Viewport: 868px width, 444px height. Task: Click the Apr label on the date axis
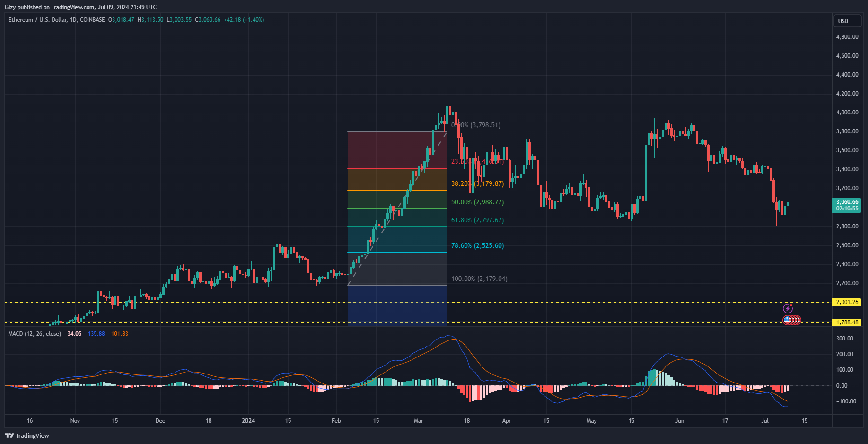click(x=507, y=421)
